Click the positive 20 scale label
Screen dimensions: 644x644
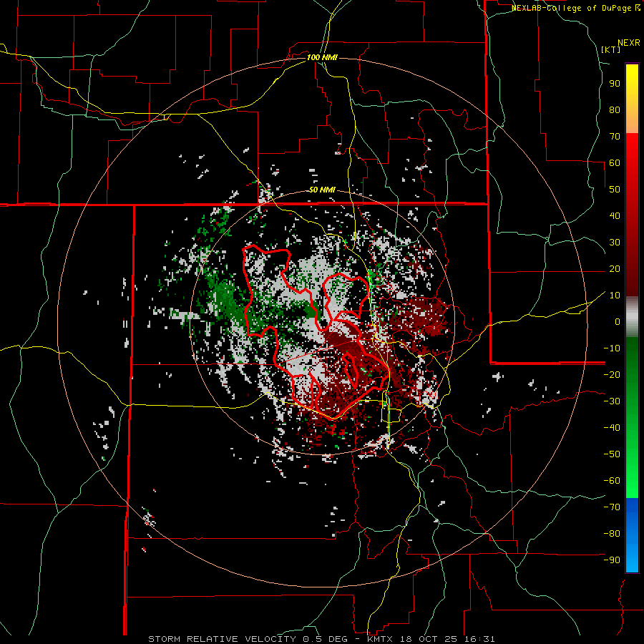[x=615, y=268]
